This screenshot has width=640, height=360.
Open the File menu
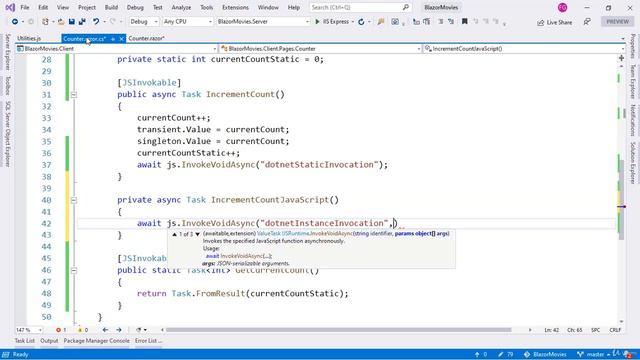(25, 7)
